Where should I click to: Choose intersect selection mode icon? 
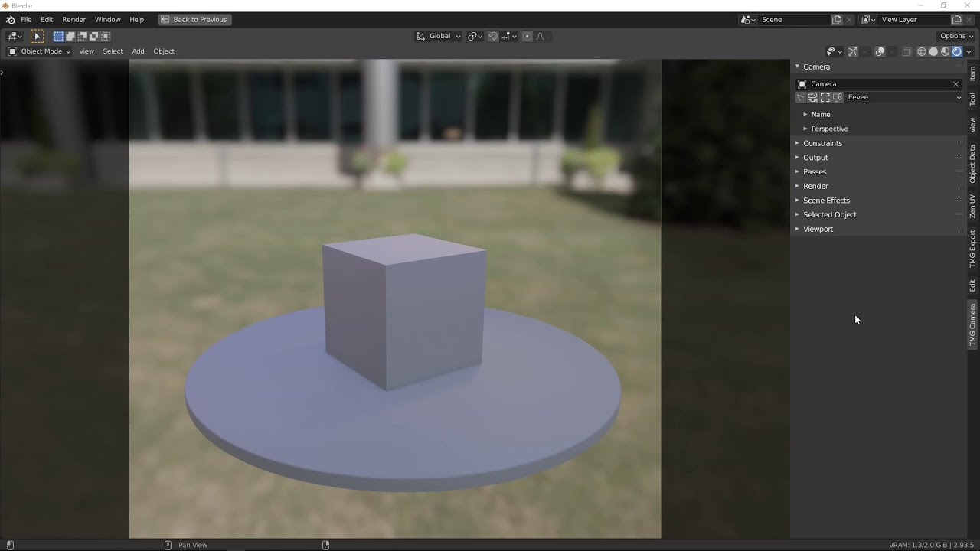click(105, 36)
